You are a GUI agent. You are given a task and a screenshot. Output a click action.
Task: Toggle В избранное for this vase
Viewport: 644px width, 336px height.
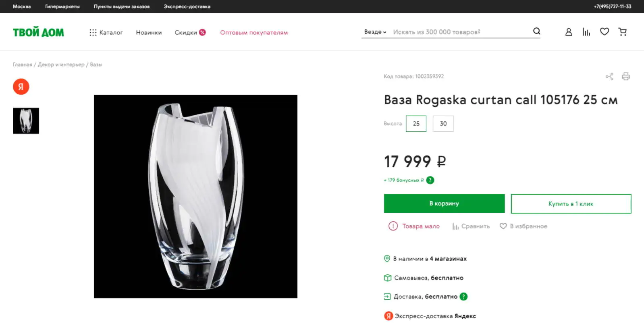(524, 226)
